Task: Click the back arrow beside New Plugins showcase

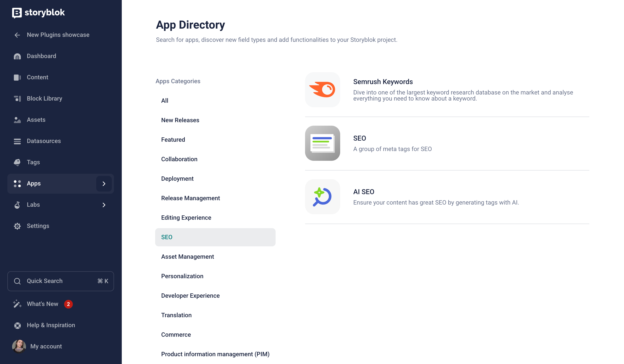Action: coord(17,35)
